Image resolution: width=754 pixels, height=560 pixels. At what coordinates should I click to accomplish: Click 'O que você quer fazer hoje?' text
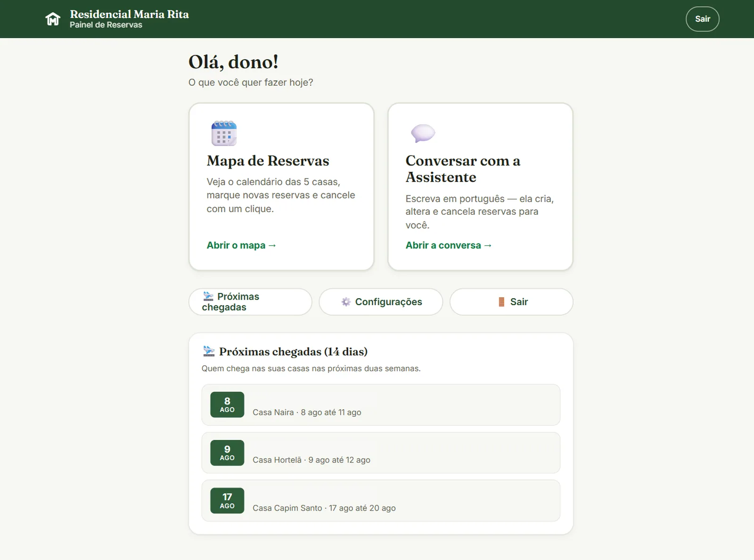pos(251,82)
